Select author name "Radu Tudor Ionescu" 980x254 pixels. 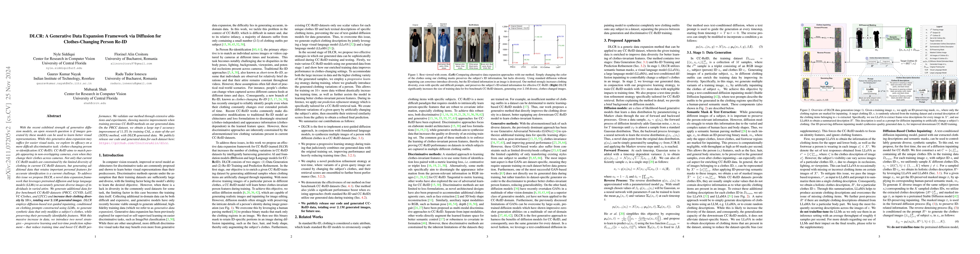131,74
